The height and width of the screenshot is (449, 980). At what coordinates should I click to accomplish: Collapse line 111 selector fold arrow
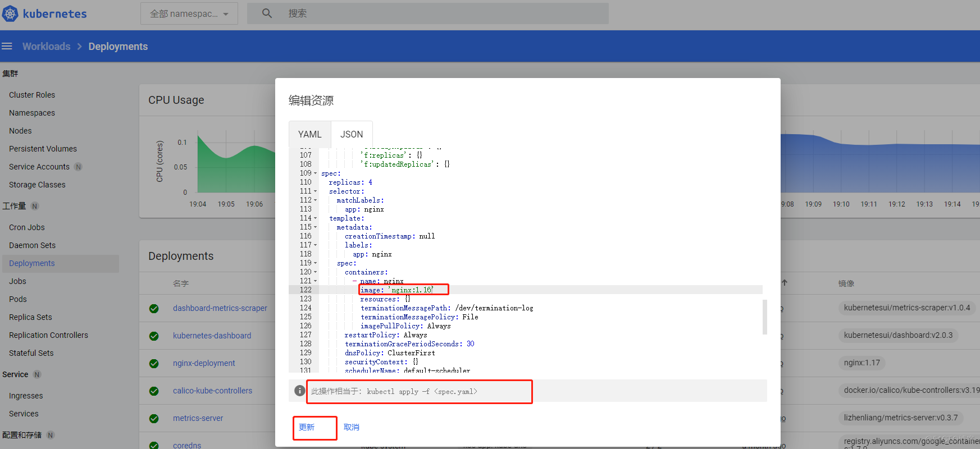(315, 191)
